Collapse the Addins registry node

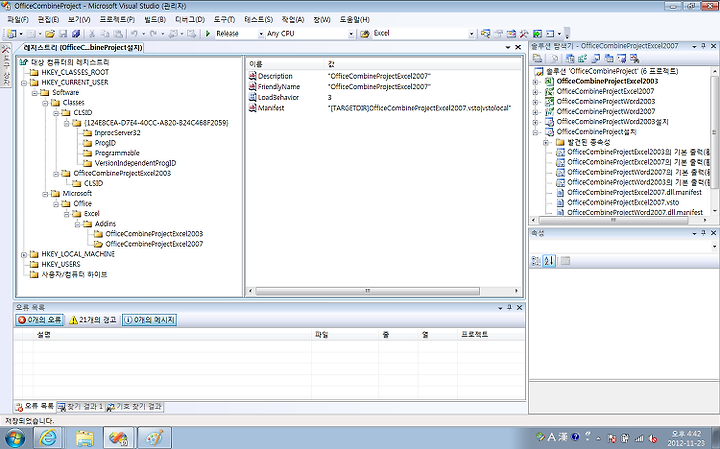(77, 224)
